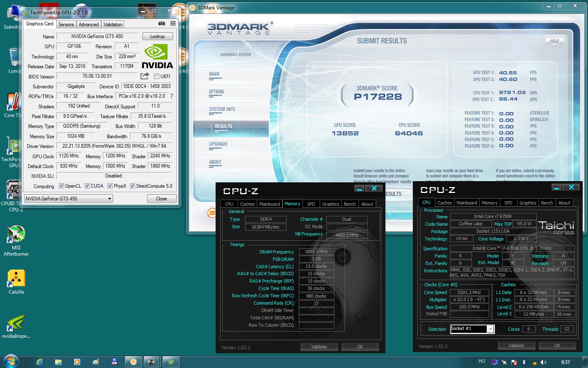588x368 pixels.
Task: Click Validate in the CPU-Z Memory window
Action: (319, 347)
